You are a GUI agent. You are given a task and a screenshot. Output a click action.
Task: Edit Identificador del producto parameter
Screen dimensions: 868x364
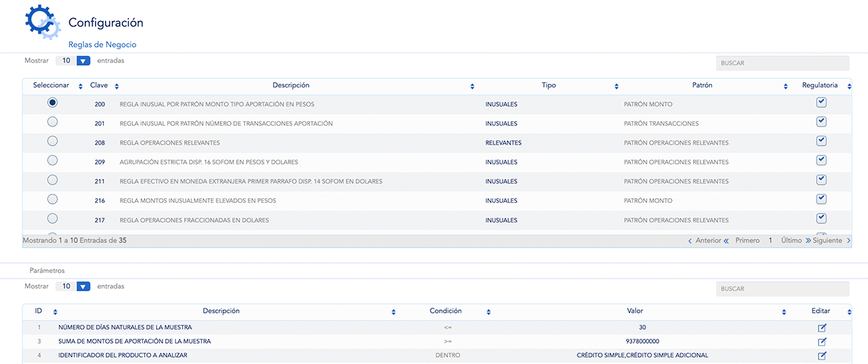[822, 356]
